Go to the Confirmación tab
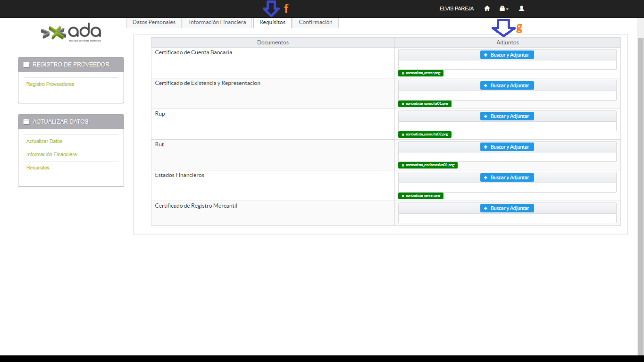The height and width of the screenshot is (362, 644). click(315, 22)
